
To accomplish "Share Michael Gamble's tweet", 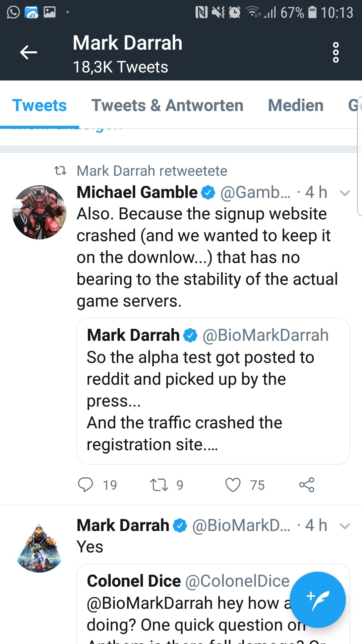I will point(307,485).
